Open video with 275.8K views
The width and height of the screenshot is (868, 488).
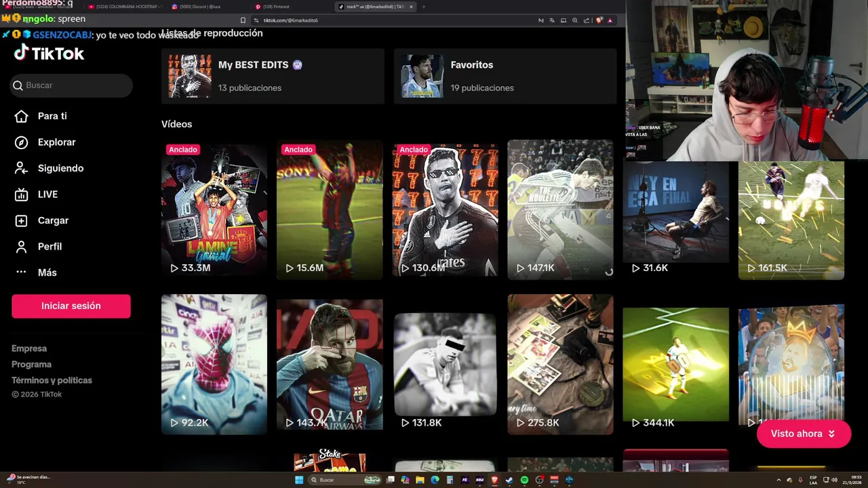tap(560, 364)
